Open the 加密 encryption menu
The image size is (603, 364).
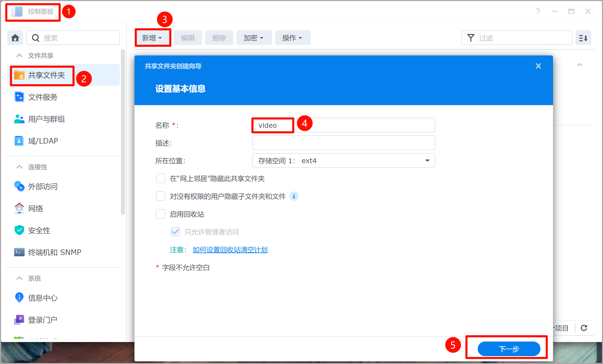tap(254, 38)
